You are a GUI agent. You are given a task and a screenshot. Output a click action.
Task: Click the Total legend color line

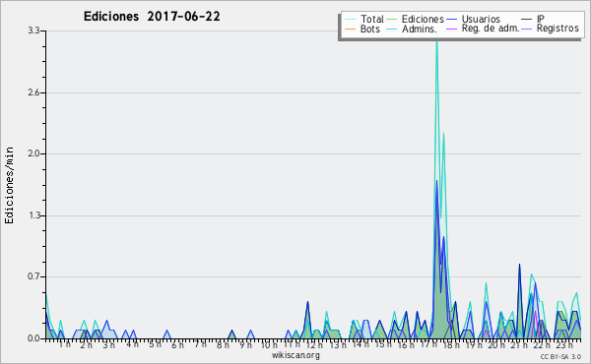pos(350,20)
